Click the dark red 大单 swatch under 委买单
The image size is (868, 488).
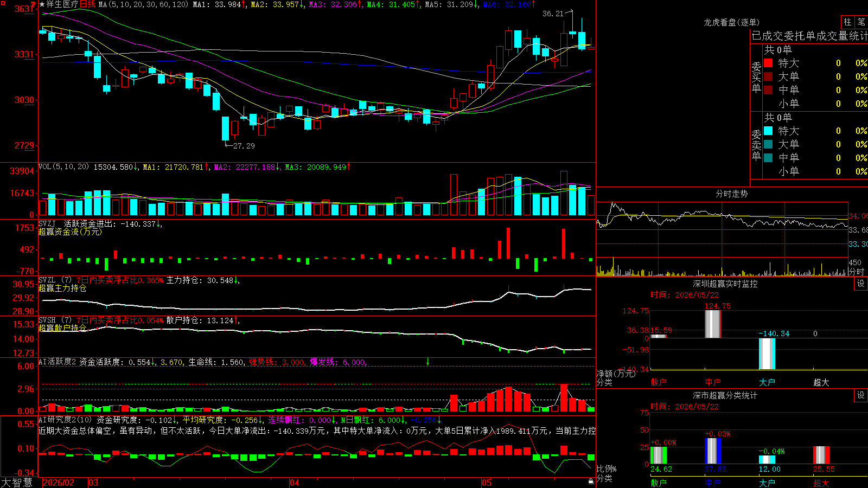768,76
